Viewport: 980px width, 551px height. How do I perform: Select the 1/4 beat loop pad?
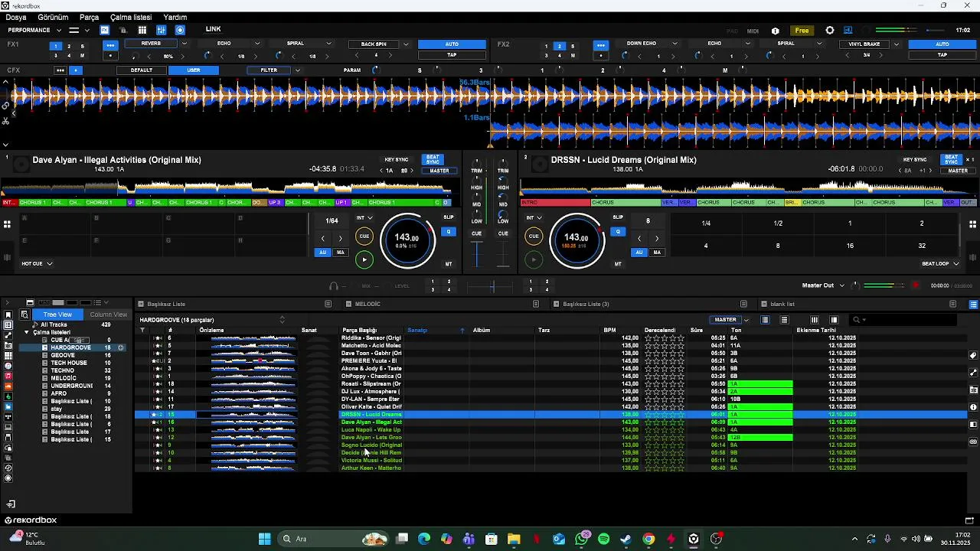[x=706, y=223]
